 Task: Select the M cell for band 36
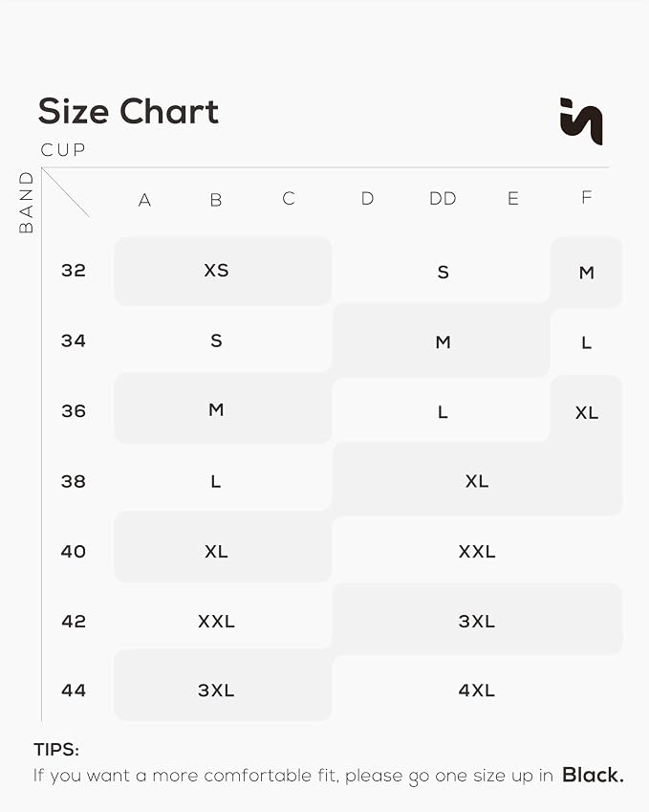click(223, 409)
